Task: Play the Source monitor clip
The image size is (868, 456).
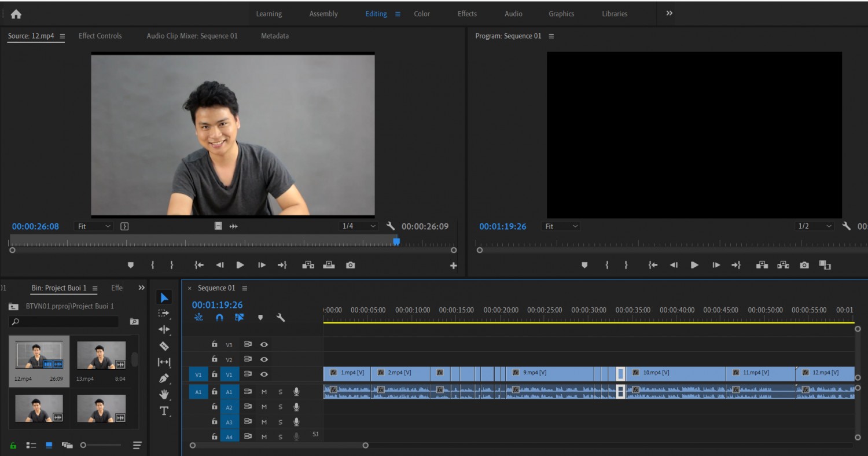Action: tap(240, 265)
